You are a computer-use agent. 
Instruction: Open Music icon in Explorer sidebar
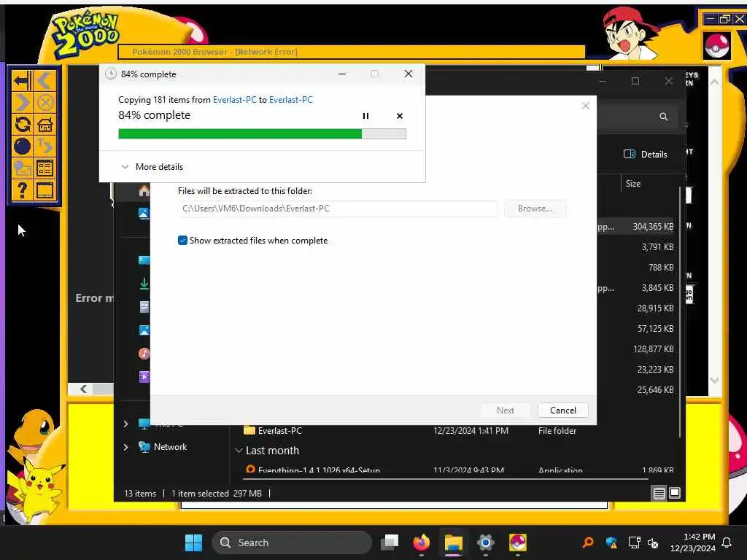coord(144,354)
